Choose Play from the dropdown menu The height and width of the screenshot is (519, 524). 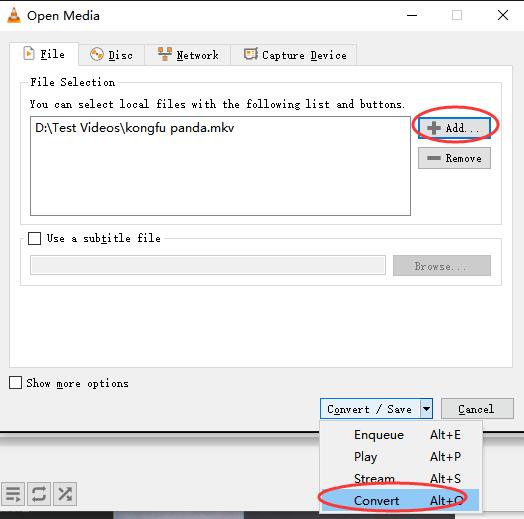(401, 457)
